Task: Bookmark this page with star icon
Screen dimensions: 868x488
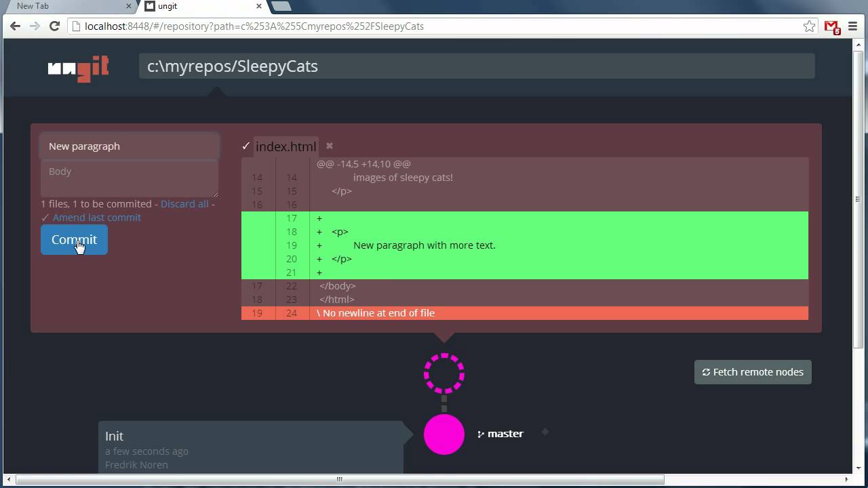Action: [x=809, y=26]
